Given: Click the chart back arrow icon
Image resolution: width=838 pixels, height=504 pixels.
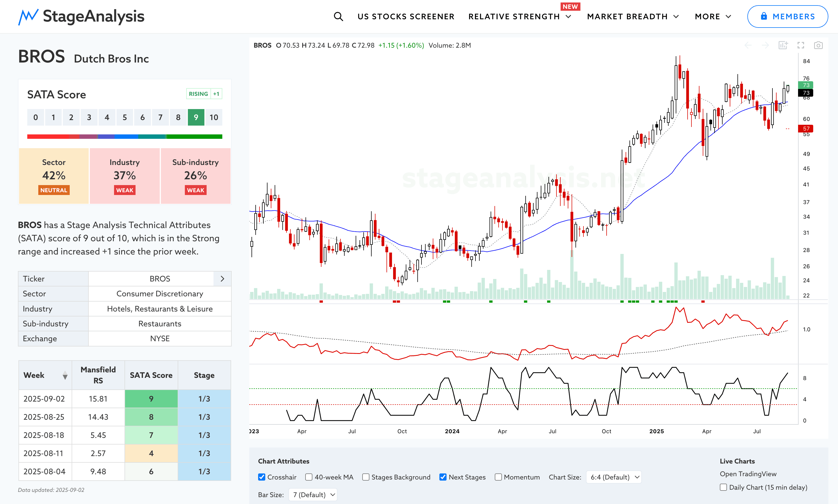Looking at the screenshot, I should pos(748,45).
